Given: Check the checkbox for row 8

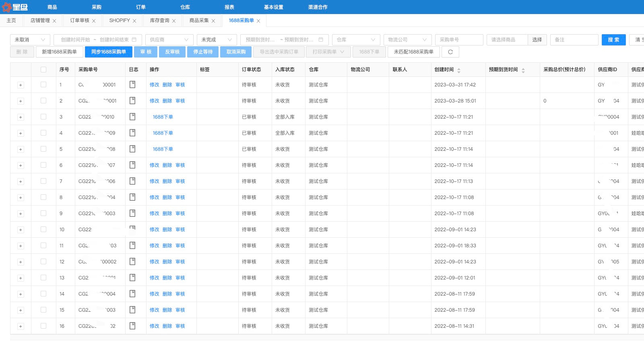Looking at the screenshot, I should (43, 197).
